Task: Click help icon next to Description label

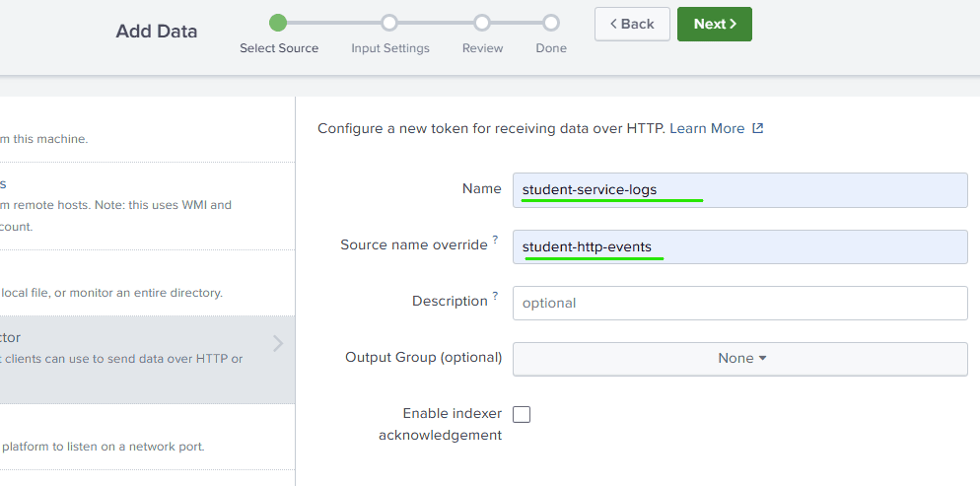Action: 495,296
